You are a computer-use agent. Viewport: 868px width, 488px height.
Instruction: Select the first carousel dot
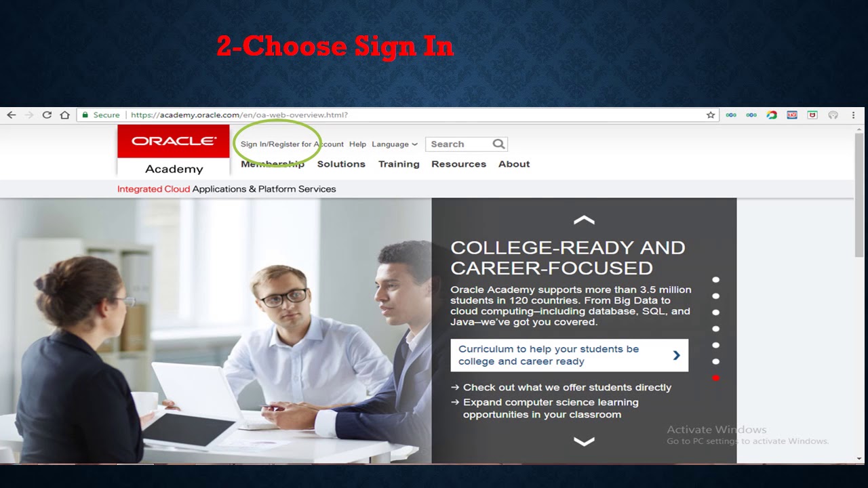tap(715, 279)
